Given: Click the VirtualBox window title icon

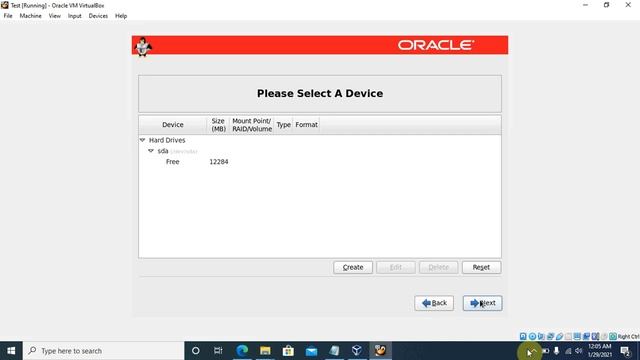Looking at the screenshot, I should point(5,5).
